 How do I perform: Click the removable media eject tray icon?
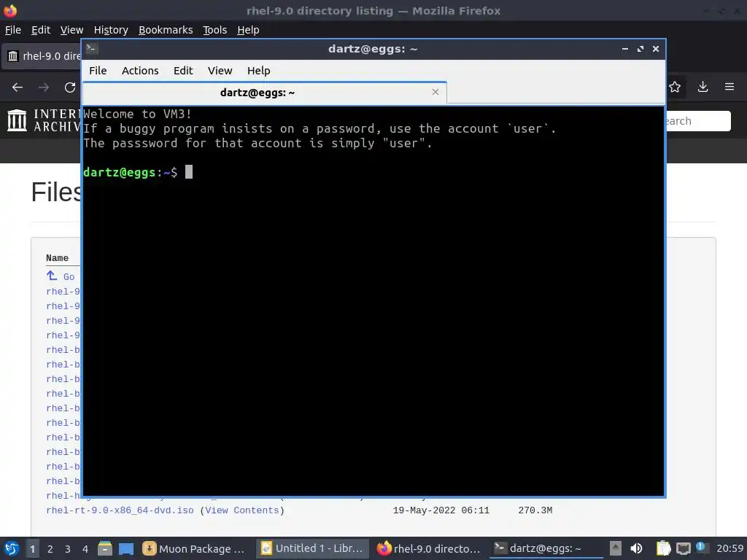coord(616,548)
